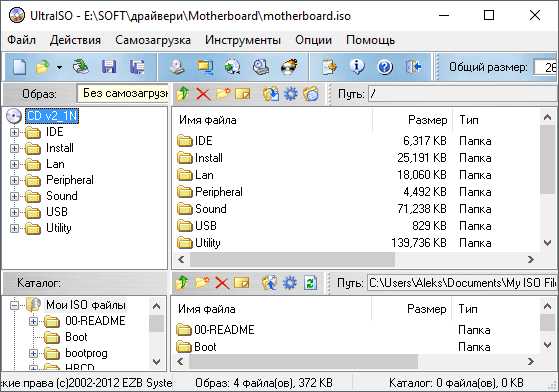Screen dimensions: 559x392
Task: Expand the Utility folder in image tree
Action: coord(14,228)
